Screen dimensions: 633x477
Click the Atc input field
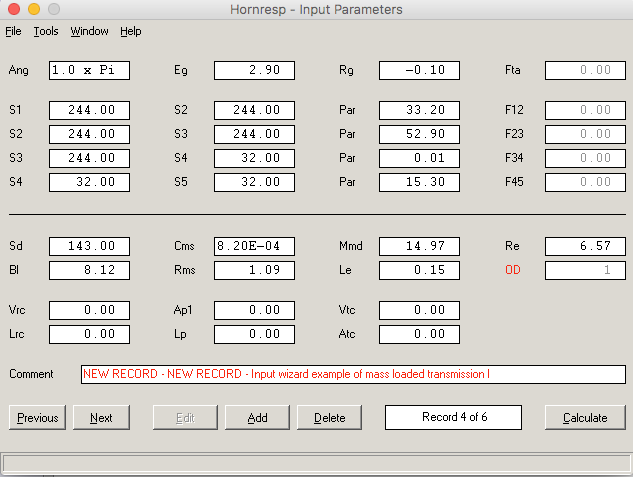point(419,334)
